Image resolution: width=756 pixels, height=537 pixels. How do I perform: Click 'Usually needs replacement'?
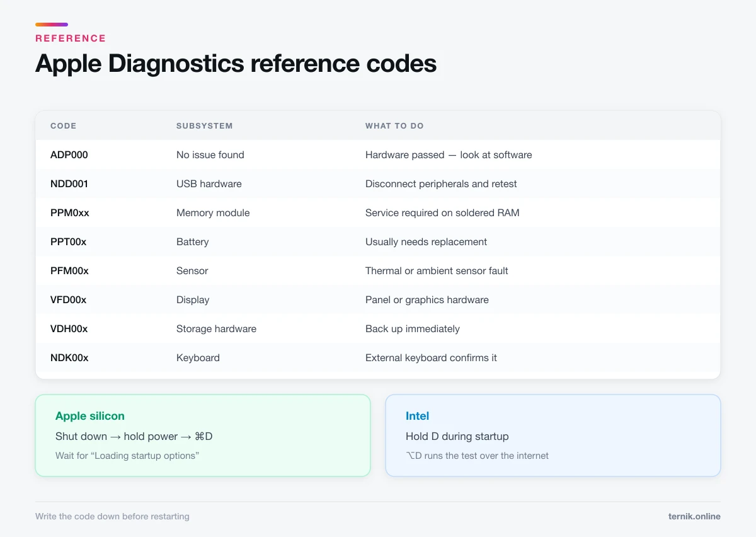[427, 242]
